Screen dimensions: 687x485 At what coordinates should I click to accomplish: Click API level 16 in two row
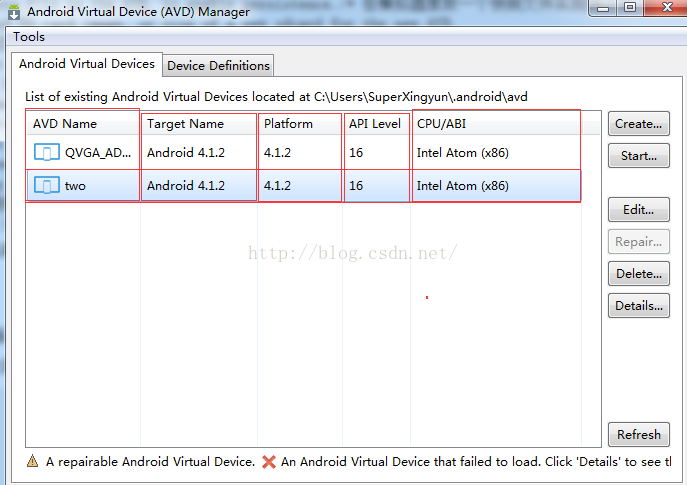coord(356,186)
